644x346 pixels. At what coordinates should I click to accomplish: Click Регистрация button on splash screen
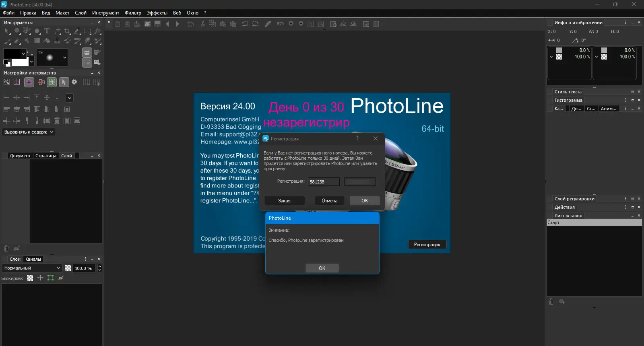427,245
